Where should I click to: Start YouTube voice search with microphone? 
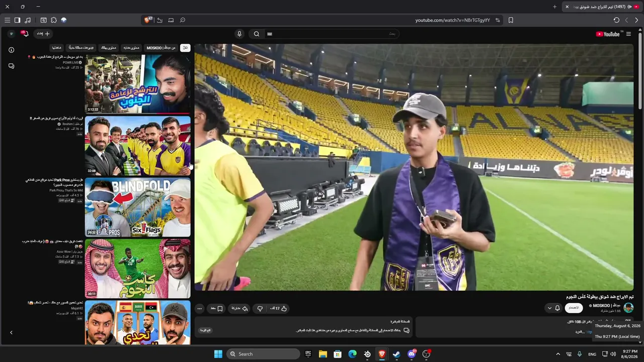pos(239,34)
